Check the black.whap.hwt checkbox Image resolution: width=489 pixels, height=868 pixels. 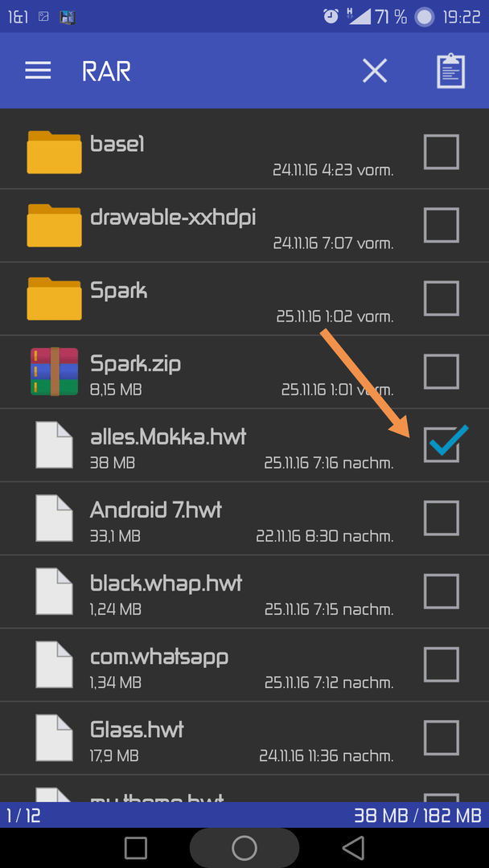442,592
